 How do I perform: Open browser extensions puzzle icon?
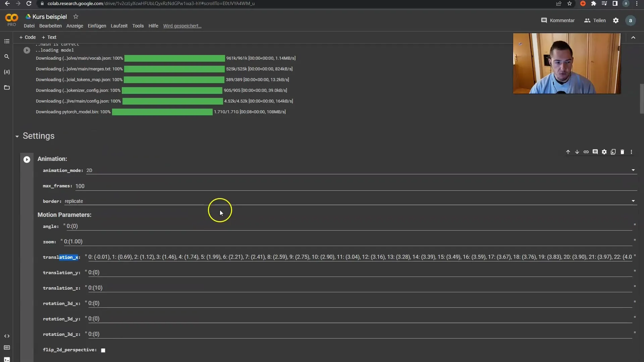594,3
